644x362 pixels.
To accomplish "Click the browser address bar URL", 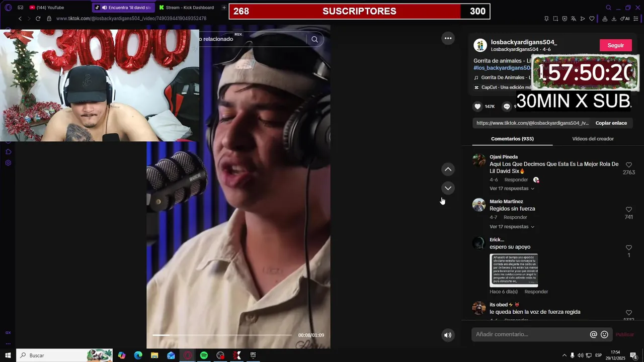I will click(x=131, y=19).
